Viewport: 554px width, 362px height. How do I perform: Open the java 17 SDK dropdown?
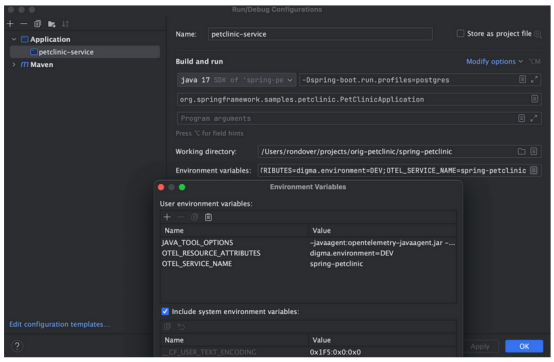(236, 80)
